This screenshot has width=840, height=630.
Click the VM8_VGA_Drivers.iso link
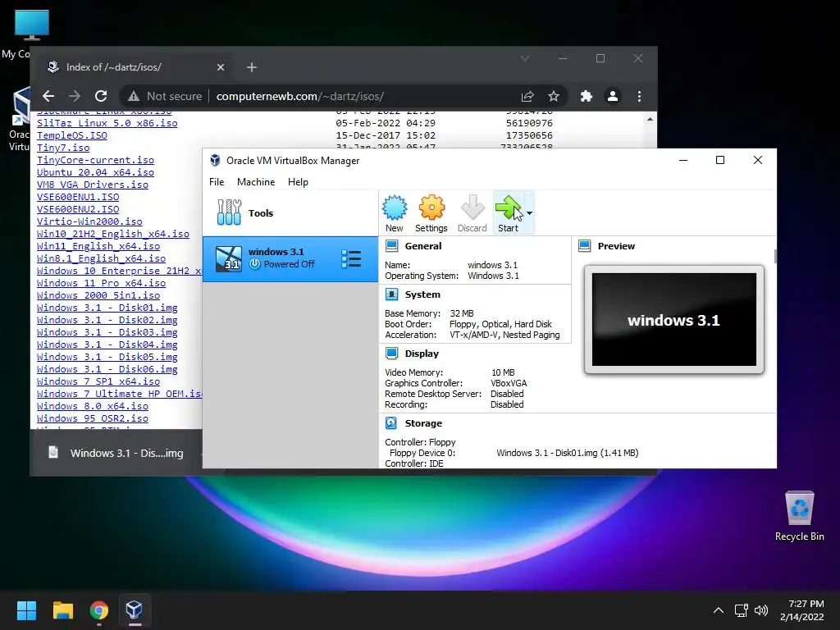93,185
